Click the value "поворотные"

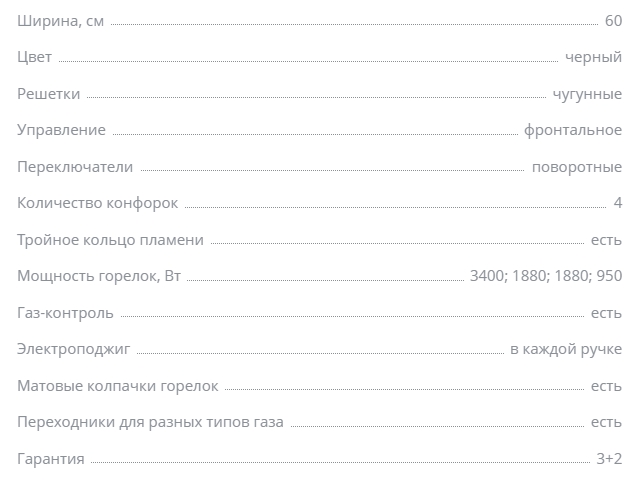pyautogui.click(x=577, y=167)
